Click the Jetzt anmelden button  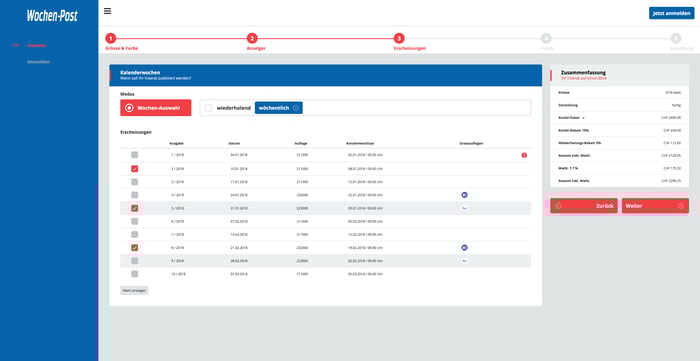671,13
